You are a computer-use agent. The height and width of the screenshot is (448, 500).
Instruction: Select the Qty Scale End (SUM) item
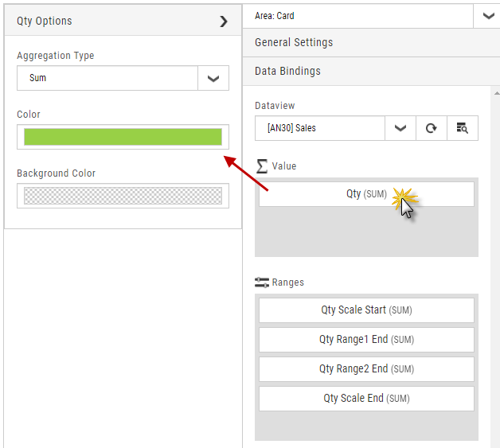366,399
